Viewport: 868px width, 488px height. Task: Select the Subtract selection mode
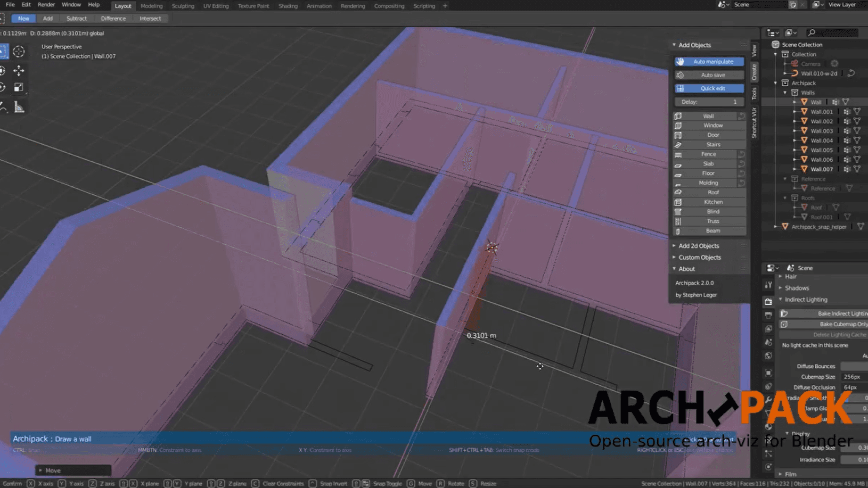click(77, 19)
